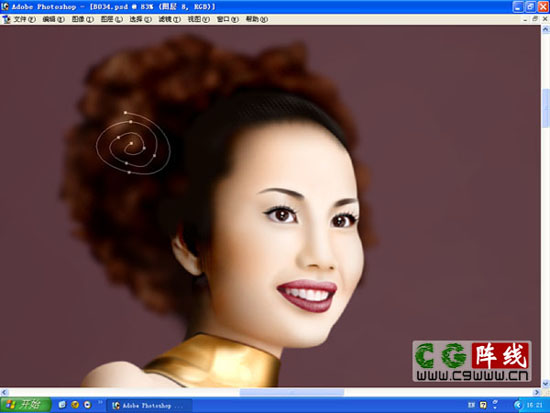Image resolution: width=550 pixels, height=413 pixels.
Task: Open the 窗口 (Window) menu
Action: tap(228, 19)
